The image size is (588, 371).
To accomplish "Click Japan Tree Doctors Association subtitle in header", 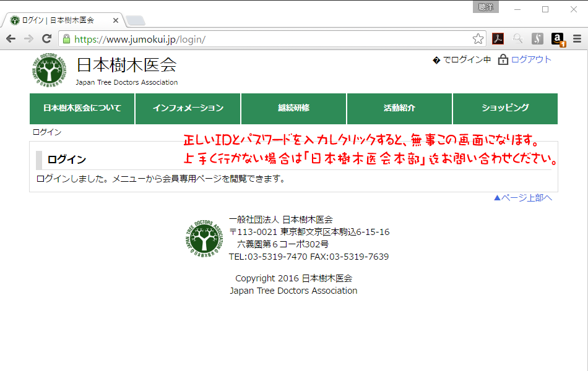I will coord(127,82).
